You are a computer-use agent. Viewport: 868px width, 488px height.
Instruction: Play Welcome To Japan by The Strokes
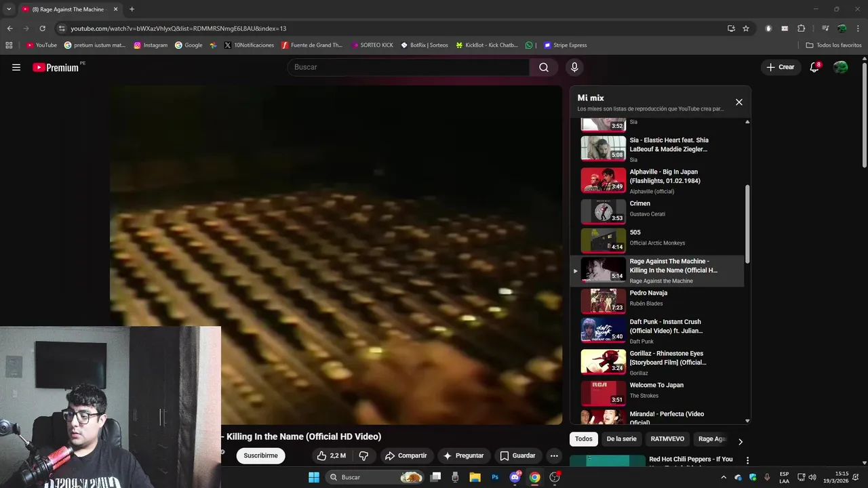[x=658, y=393]
